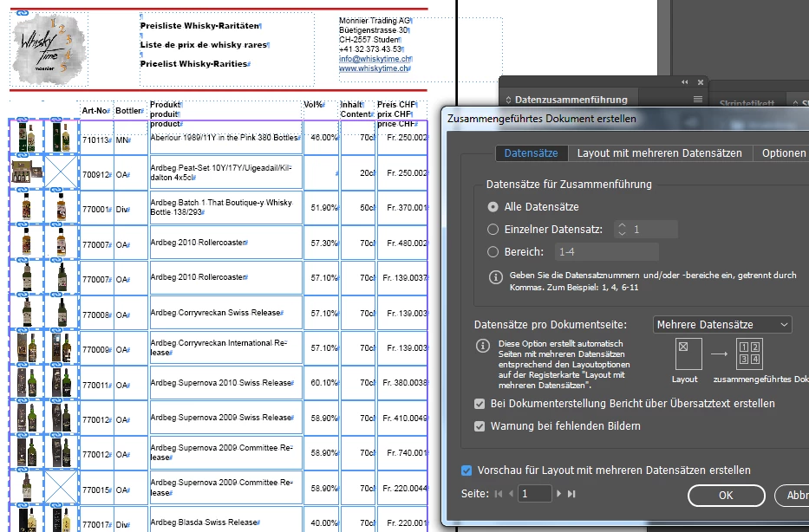809x532 pixels.
Task: Open Datenzusammenführung panel menu icon
Action: (697, 99)
